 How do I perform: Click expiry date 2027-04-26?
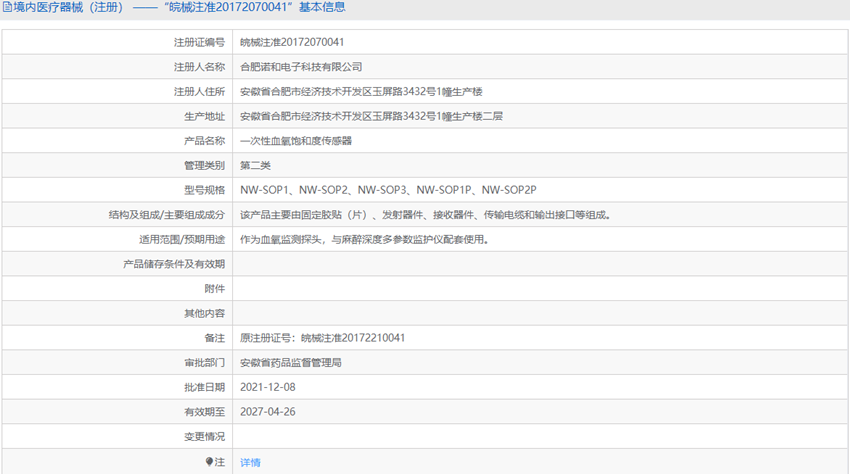(268, 412)
